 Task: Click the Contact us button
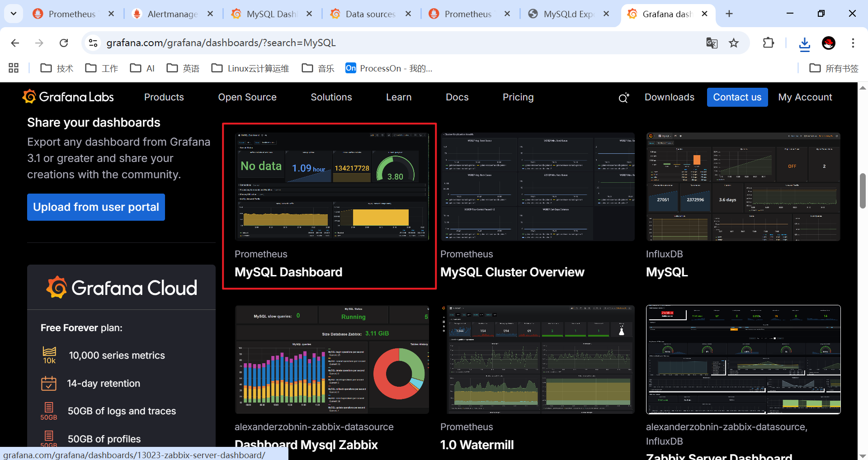pyautogui.click(x=737, y=97)
